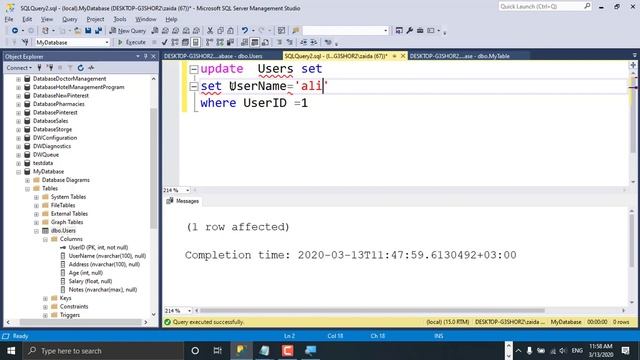The image size is (640, 360).
Task: Click the Cortana circle icon
Action: (x=195, y=351)
